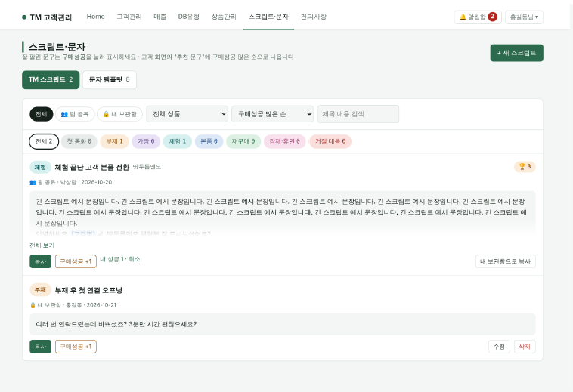This screenshot has width=573, height=392.
Task: Open the 전체 상품 dropdown
Action: pyautogui.click(x=187, y=114)
